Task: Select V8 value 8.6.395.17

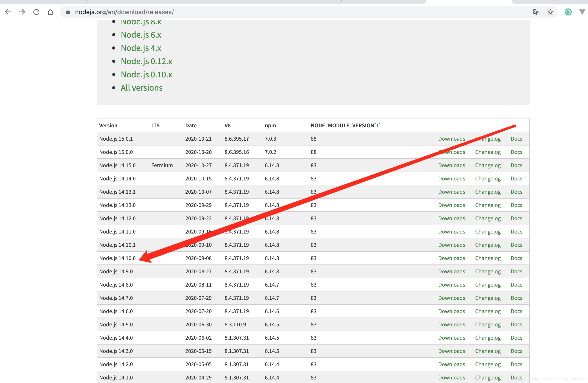Action: pos(236,139)
